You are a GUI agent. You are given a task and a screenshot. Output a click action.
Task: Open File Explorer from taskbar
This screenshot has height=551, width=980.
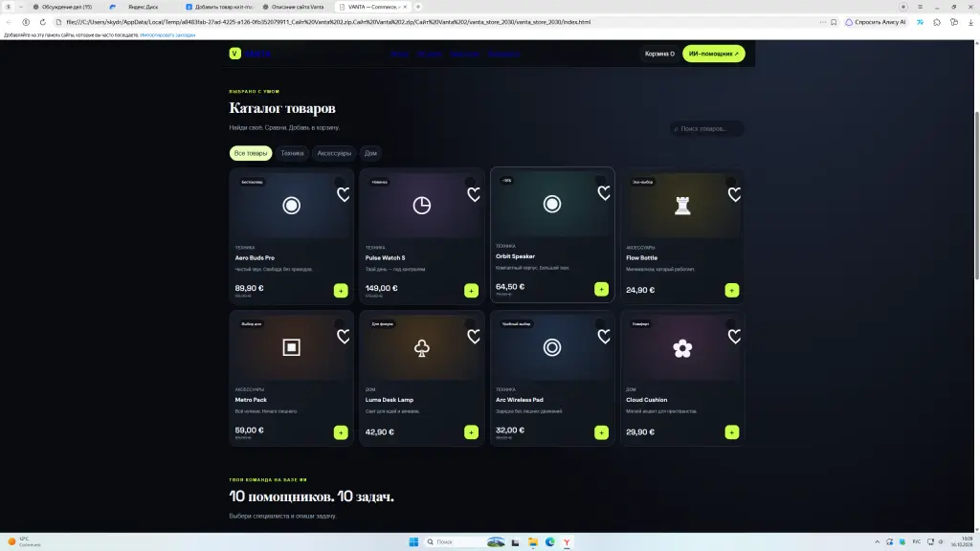(x=532, y=541)
